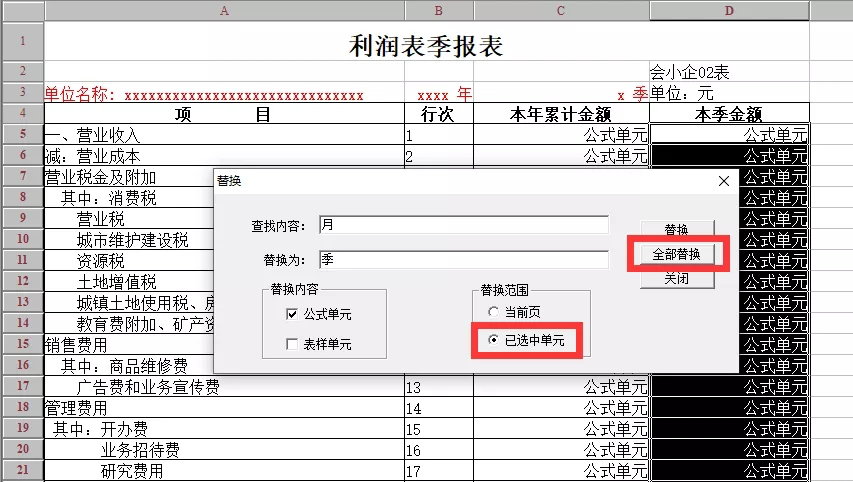Image resolution: width=853 pixels, height=482 pixels.
Task: Select column D header
Action: pos(729,10)
